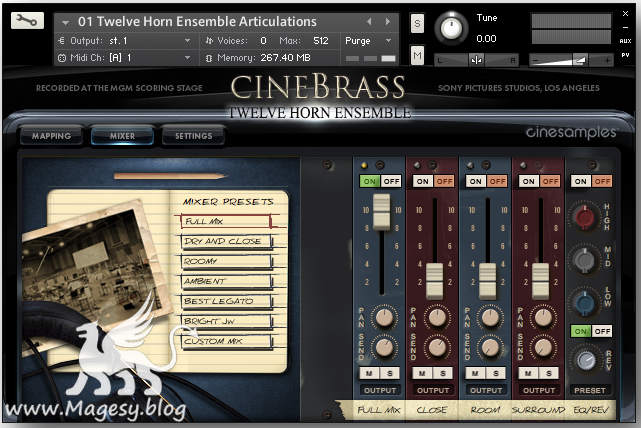Mute the Full Mix channel
Image resolution: width=641 pixels, height=428 pixels.
(369, 373)
